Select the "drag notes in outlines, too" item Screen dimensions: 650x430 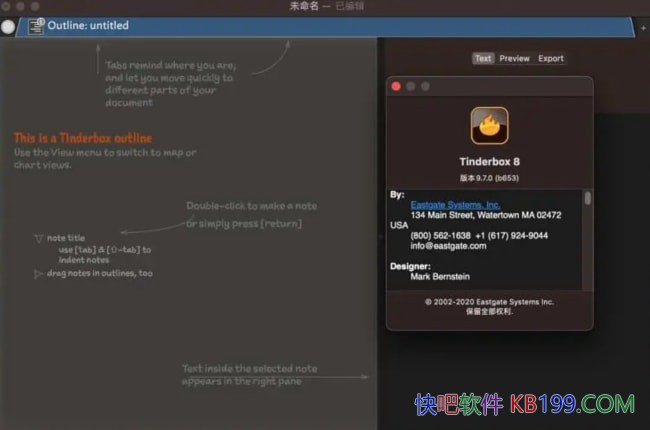click(x=99, y=273)
